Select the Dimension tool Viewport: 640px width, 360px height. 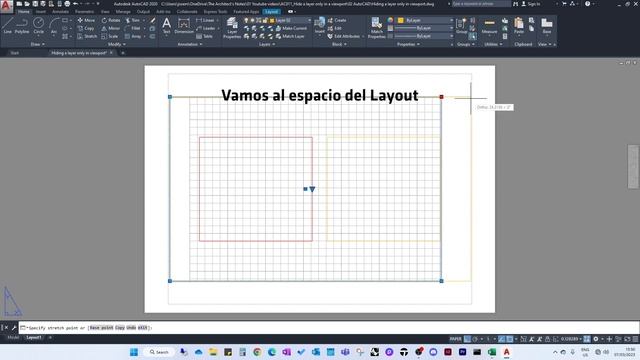184,26
